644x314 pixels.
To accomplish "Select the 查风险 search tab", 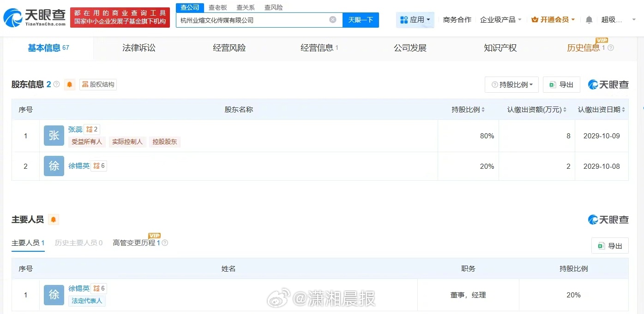I will pos(273,7).
